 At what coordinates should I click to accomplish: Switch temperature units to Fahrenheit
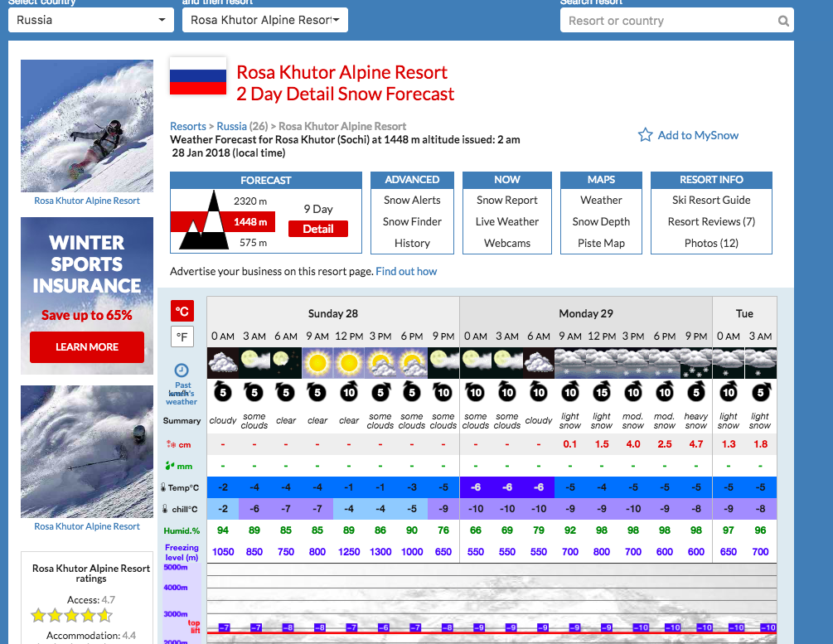pos(182,337)
